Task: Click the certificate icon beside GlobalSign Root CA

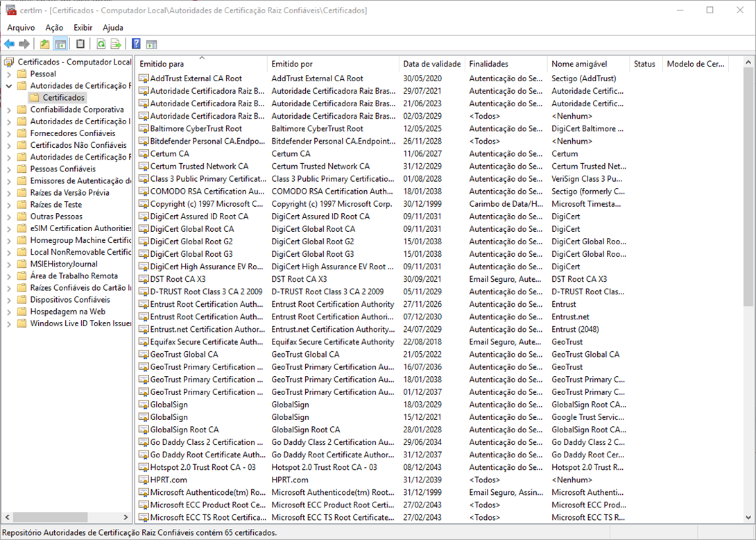Action: pyautogui.click(x=144, y=430)
